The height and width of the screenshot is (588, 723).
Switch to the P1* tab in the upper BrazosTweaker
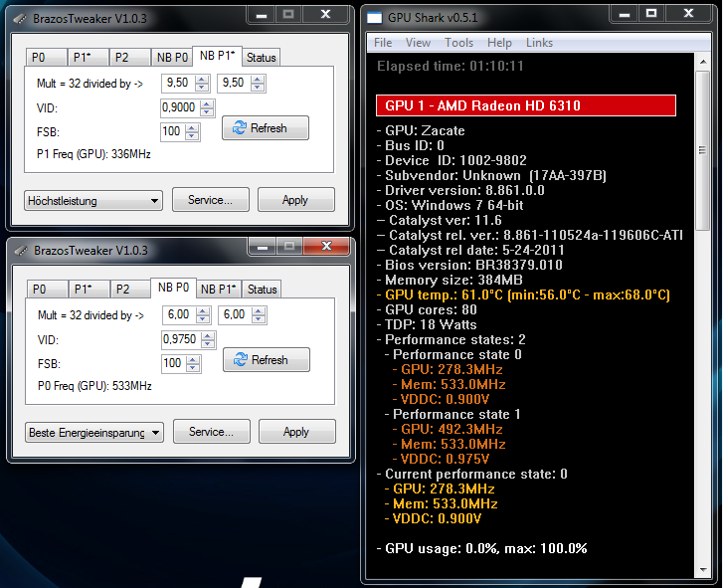pyautogui.click(x=89, y=58)
